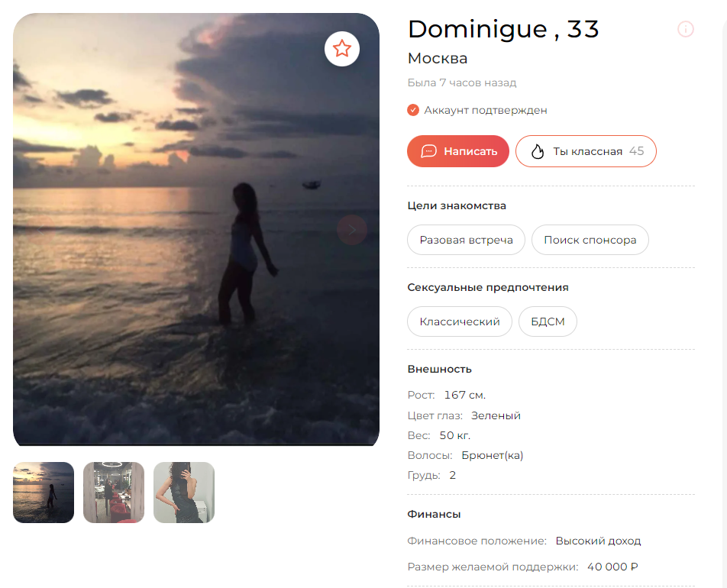727x588 pixels.
Task: Click the 45 likes counter
Action: pos(636,151)
